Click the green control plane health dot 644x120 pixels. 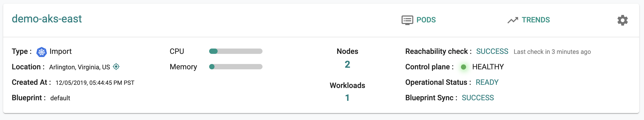[x=463, y=67]
